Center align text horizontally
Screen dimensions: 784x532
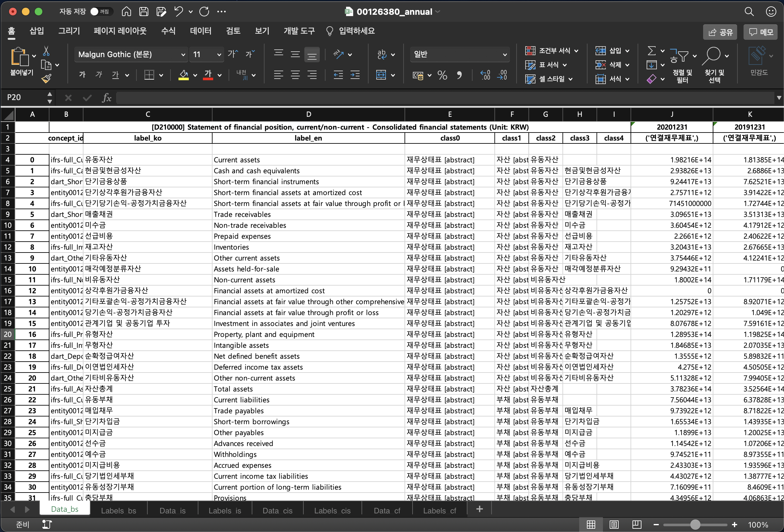[x=295, y=75]
